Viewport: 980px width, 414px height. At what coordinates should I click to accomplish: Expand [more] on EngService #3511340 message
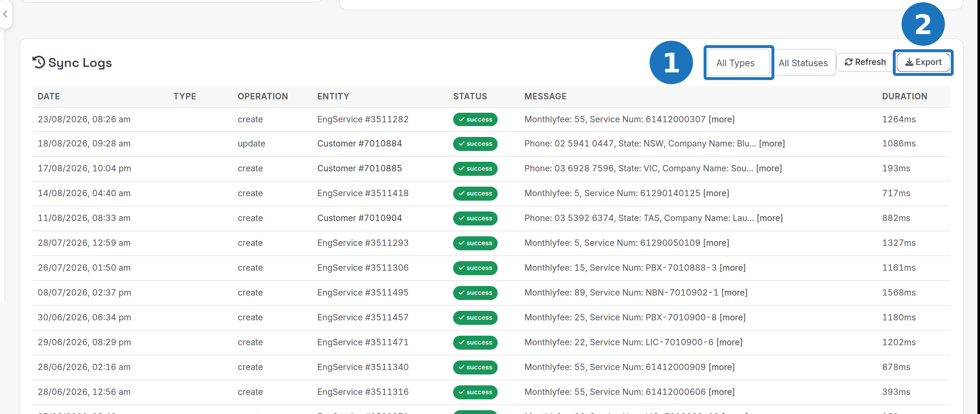722,367
